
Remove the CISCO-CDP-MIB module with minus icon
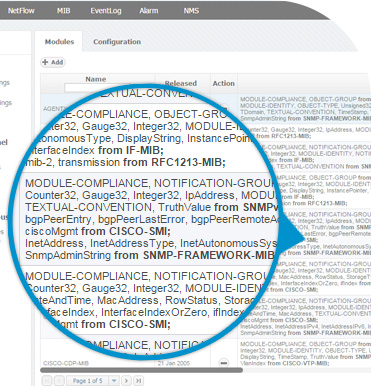[x=224, y=362]
